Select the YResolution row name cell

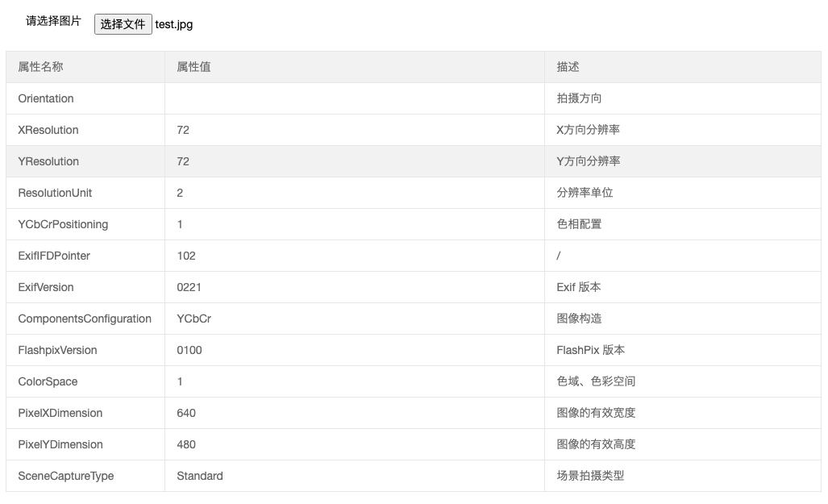click(48, 161)
